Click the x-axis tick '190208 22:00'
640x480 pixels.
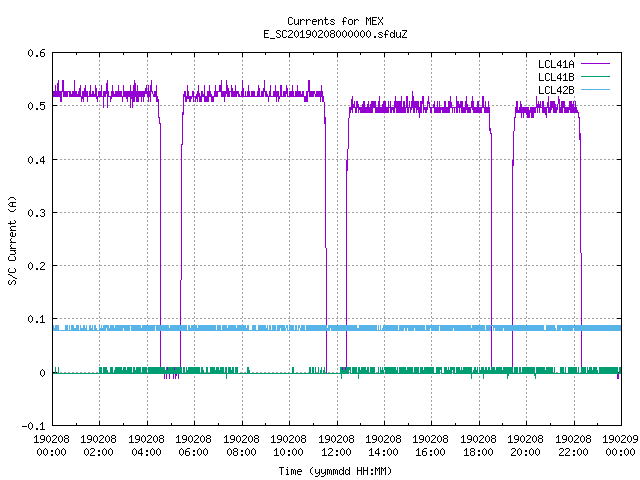[x=573, y=446]
